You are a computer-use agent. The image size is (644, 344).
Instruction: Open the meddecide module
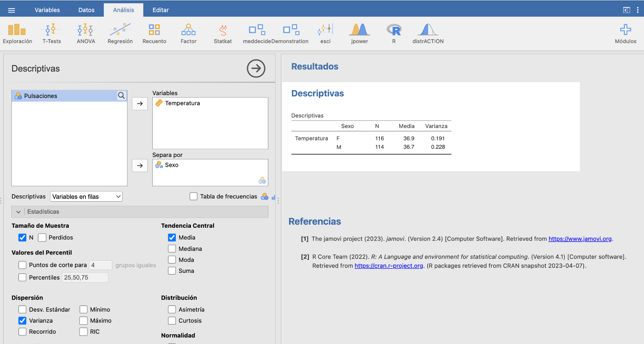click(257, 34)
